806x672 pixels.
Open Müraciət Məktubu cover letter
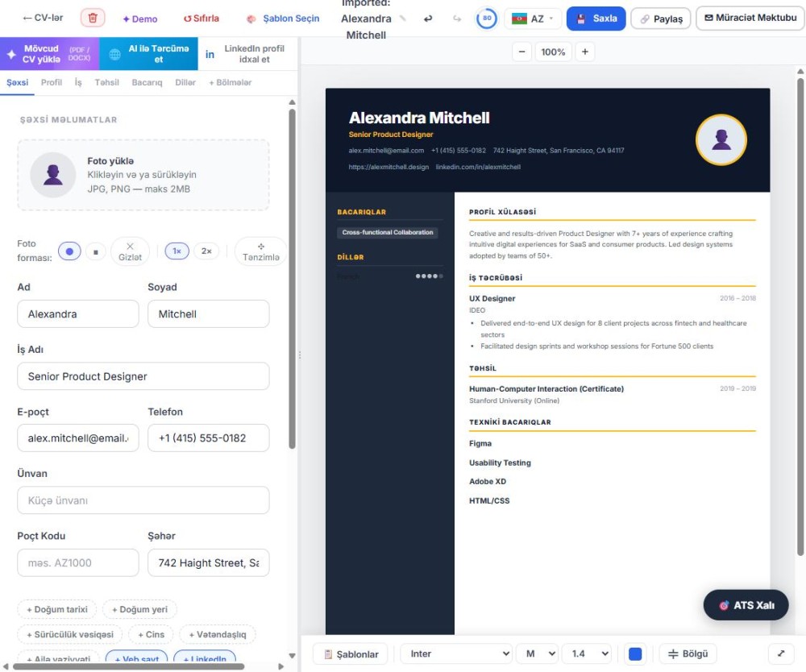(x=750, y=18)
